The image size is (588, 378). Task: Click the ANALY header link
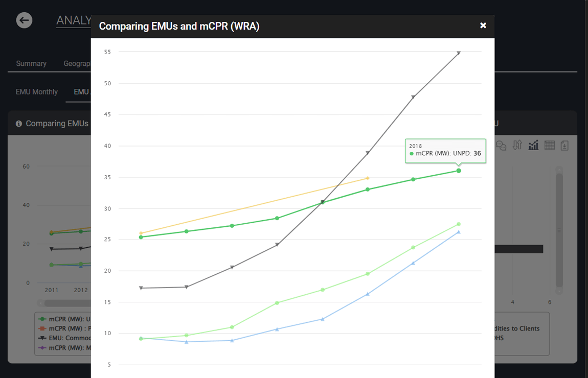point(74,20)
